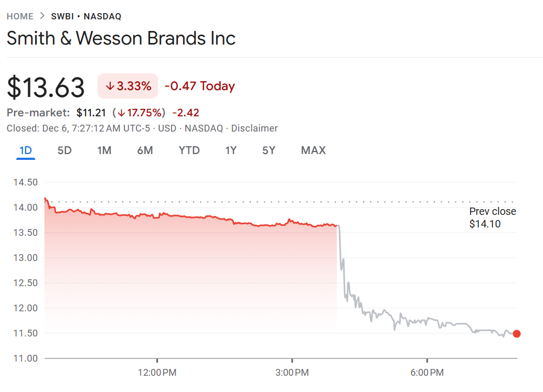Viewport: 543px width, 392px height.
Task: Go to the HOME breadcrumb link
Action: (20, 16)
